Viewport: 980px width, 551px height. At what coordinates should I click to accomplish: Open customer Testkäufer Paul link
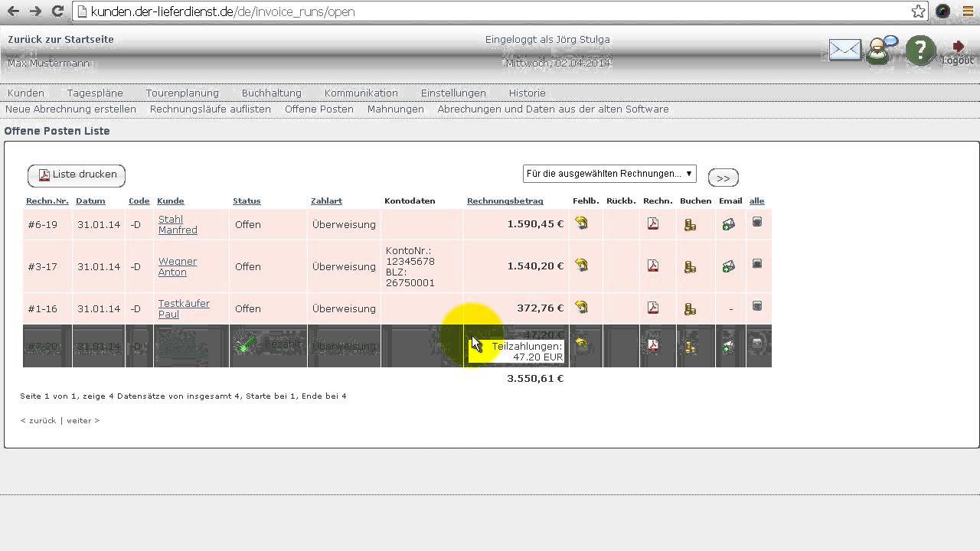coord(184,308)
